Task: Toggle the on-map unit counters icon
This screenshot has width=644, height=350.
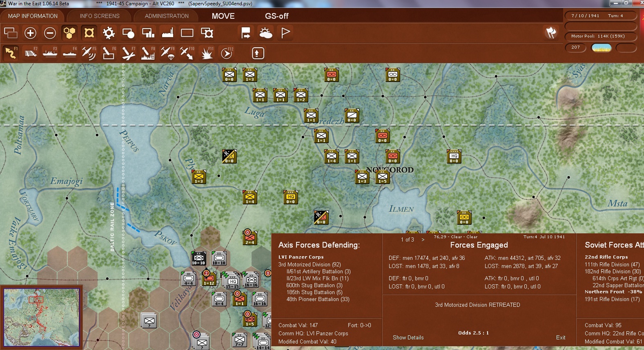Action: [89, 33]
